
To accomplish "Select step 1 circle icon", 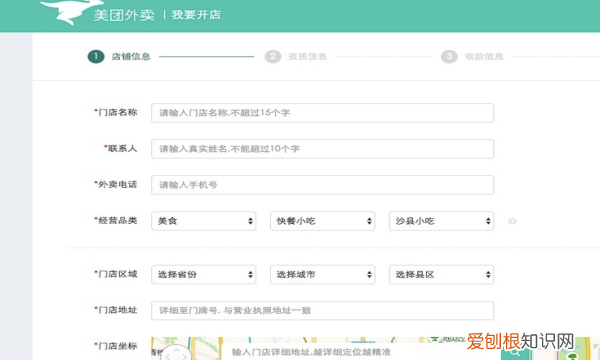I will pos(96,57).
